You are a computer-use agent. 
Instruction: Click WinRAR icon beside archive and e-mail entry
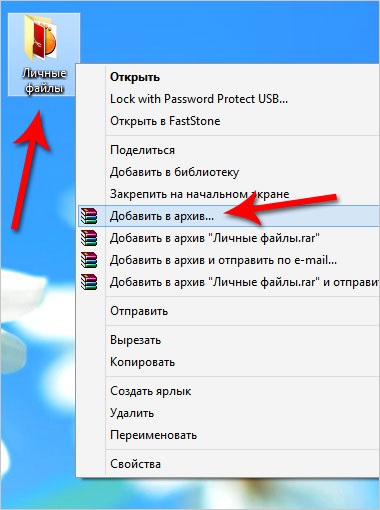pos(89,260)
